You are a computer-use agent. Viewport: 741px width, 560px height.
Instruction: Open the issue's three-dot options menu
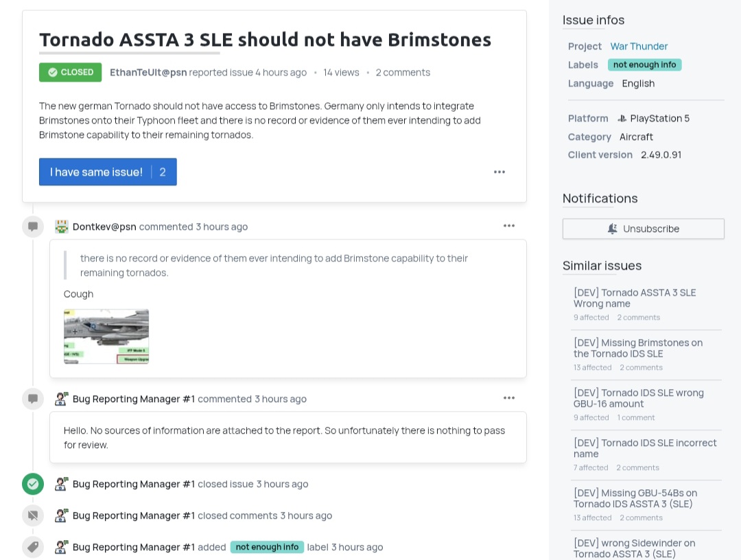[x=499, y=172]
